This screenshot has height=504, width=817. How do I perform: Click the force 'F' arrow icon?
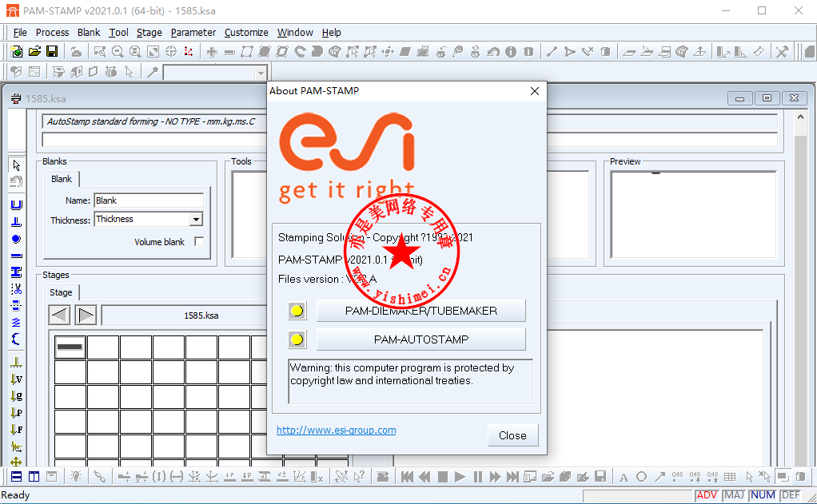(16, 430)
